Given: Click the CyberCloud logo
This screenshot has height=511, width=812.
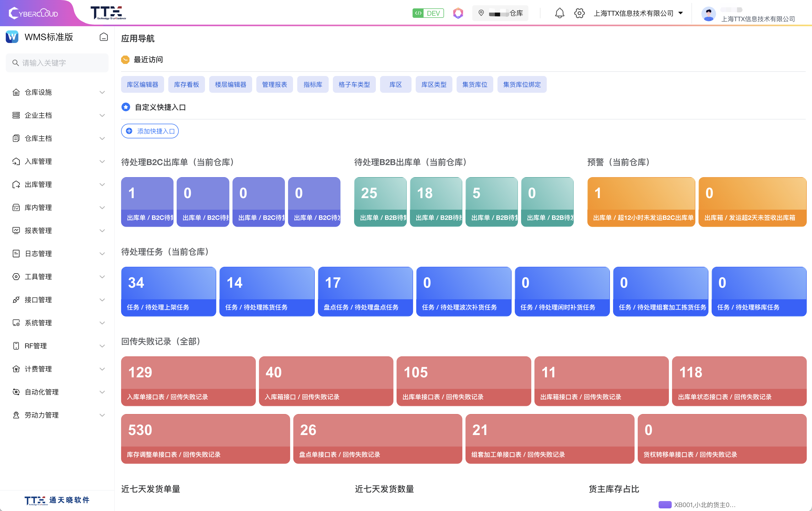Looking at the screenshot, I should pos(33,13).
